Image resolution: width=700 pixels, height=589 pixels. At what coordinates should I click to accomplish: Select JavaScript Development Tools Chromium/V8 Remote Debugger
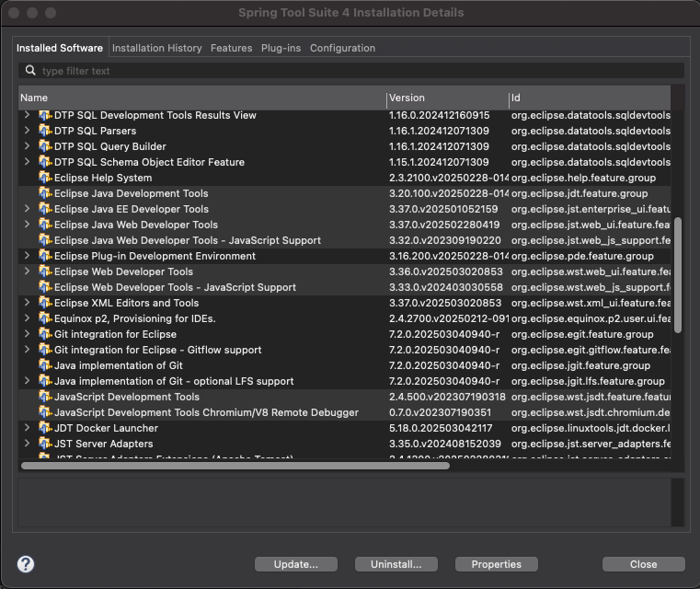344,412
